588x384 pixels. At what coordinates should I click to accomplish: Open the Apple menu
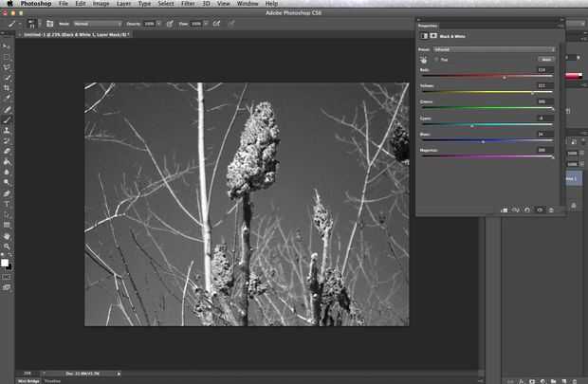point(9,4)
